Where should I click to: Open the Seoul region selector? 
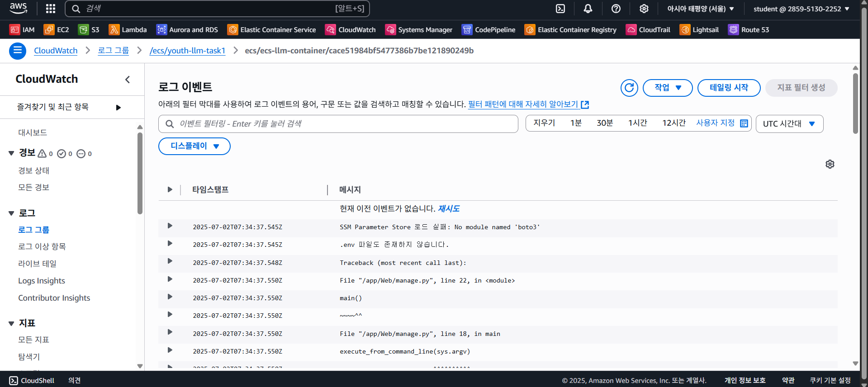pyautogui.click(x=701, y=9)
